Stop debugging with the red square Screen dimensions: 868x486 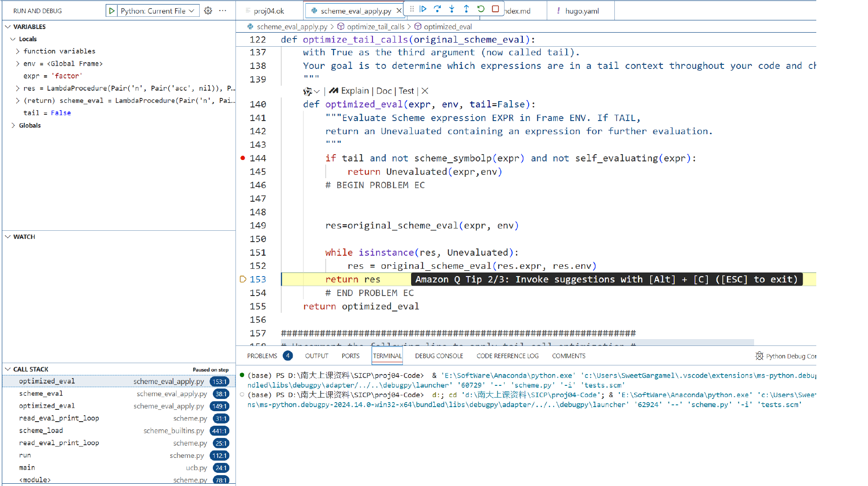[x=495, y=9]
